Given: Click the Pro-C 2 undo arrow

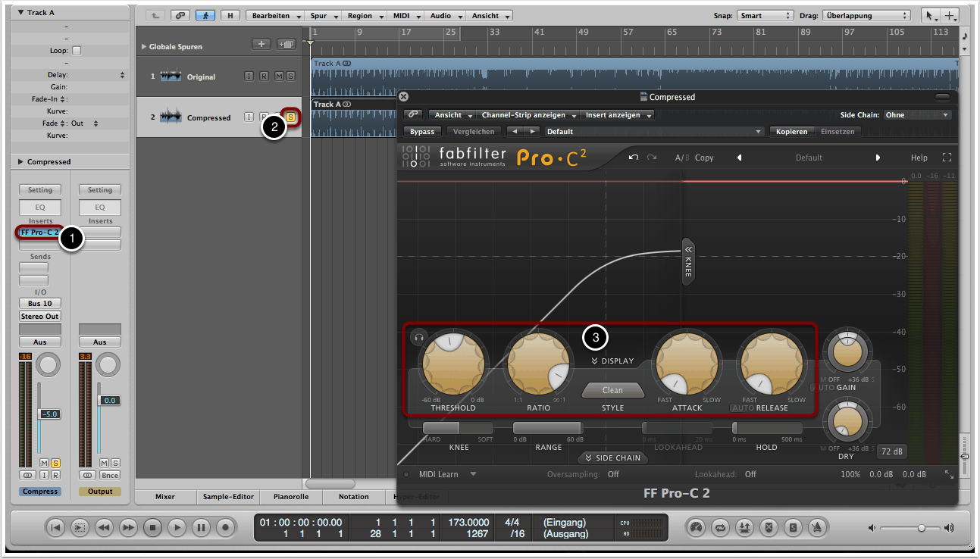Looking at the screenshot, I should tap(634, 158).
